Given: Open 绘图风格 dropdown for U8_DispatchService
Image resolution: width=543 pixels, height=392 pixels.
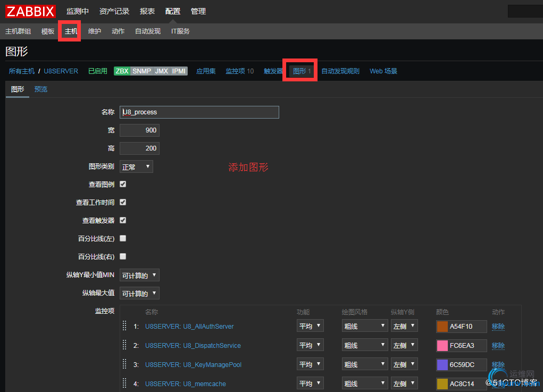Looking at the screenshot, I should pyautogui.click(x=365, y=345).
